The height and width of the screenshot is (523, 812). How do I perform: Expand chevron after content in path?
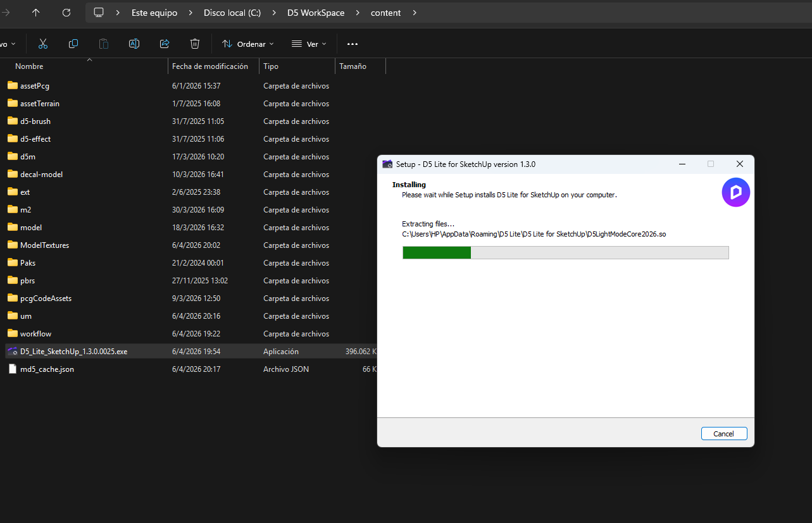tap(415, 13)
